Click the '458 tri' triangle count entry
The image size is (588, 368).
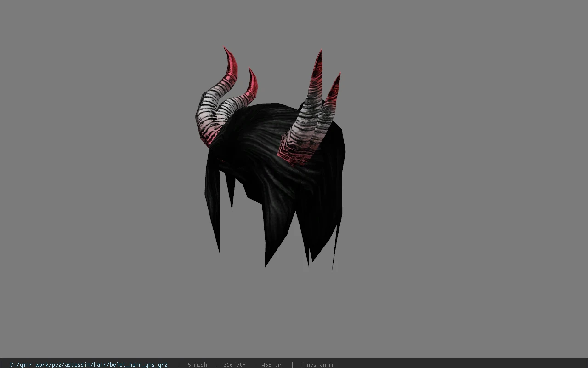(273, 365)
